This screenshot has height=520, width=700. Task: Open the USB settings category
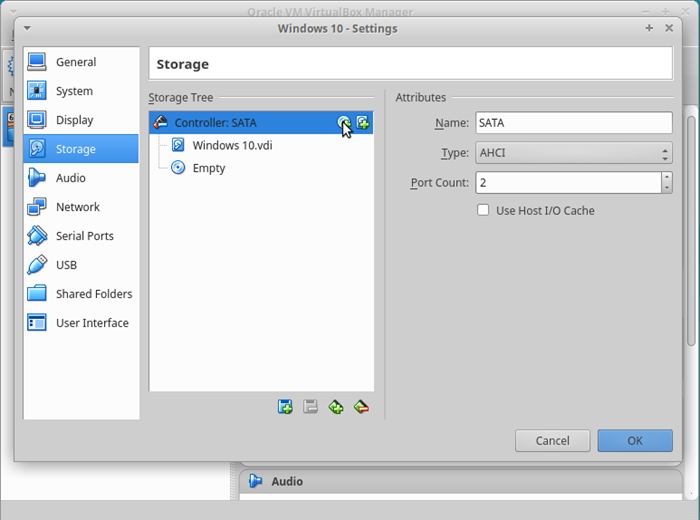[x=81, y=265]
